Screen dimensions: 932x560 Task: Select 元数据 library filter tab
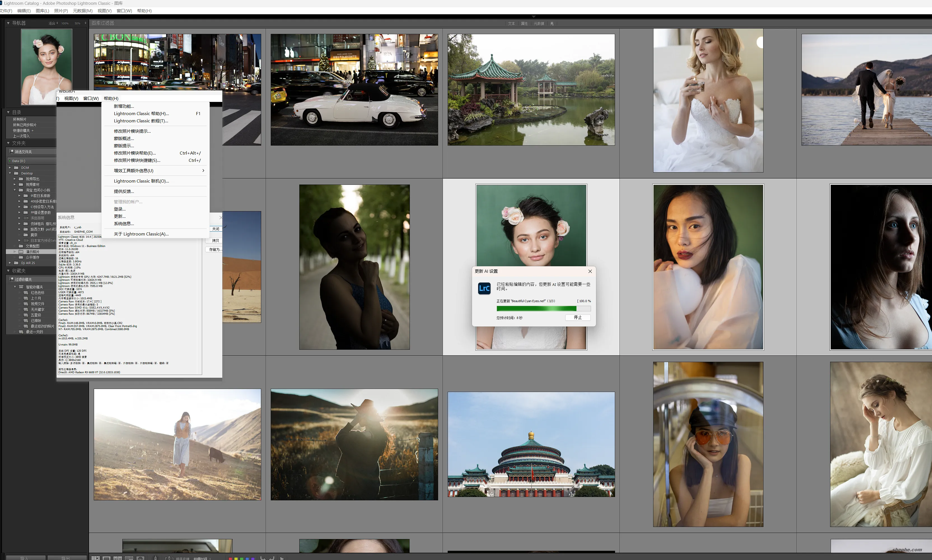click(x=539, y=24)
